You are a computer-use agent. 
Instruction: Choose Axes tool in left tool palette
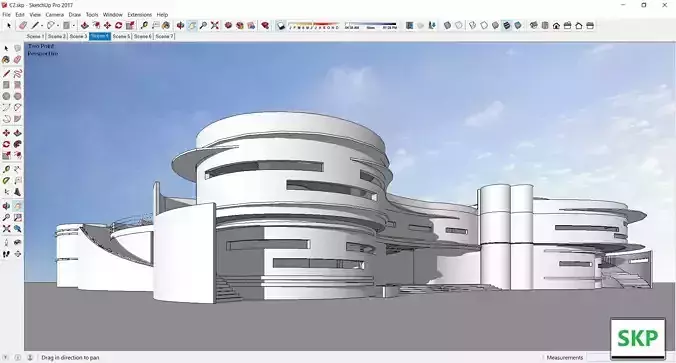pos(6,192)
